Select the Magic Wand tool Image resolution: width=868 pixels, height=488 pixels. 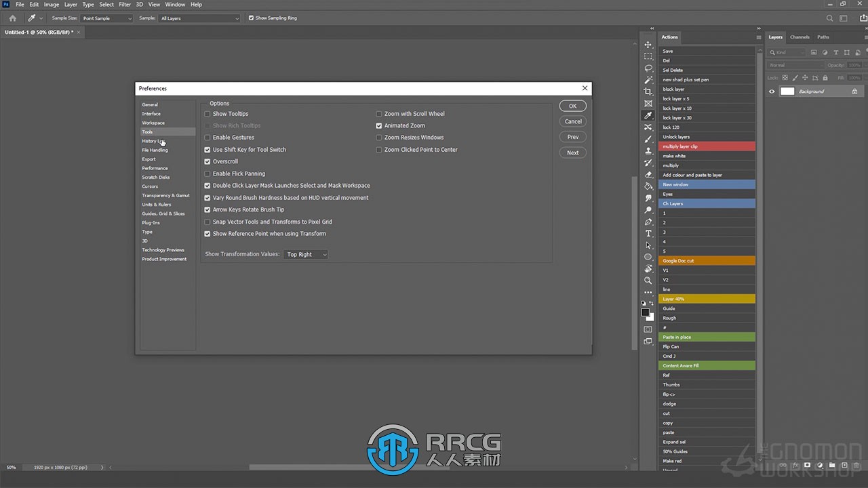648,80
